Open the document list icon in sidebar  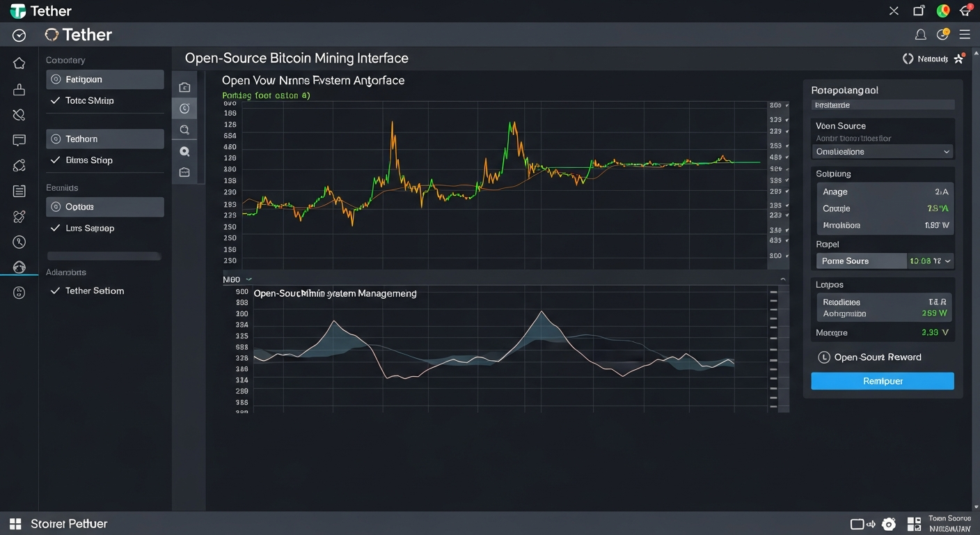[x=19, y=191]
